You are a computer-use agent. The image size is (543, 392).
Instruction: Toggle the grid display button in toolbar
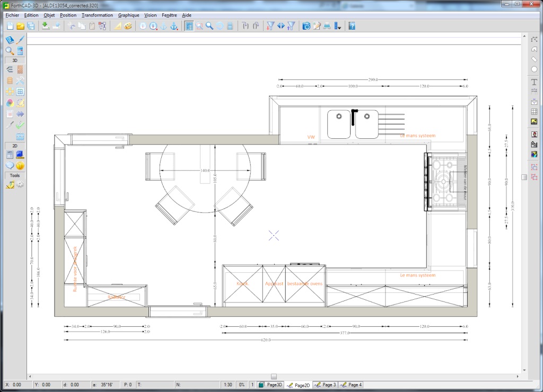coord(189,26)
